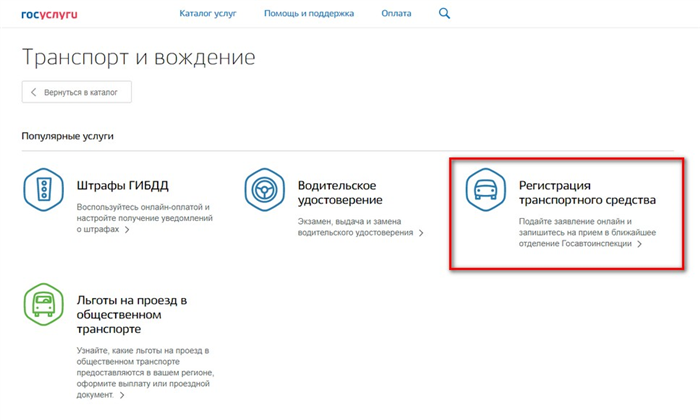This screenshot has width=700, height=420.
Task: Click the green bus benefits icon
Action: point(43,304)
